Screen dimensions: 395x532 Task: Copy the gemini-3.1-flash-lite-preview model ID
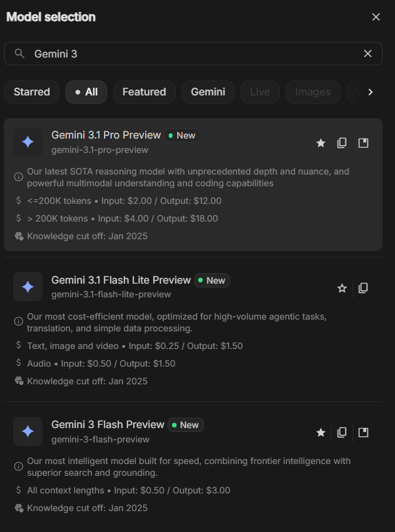(x=364, y=288)
